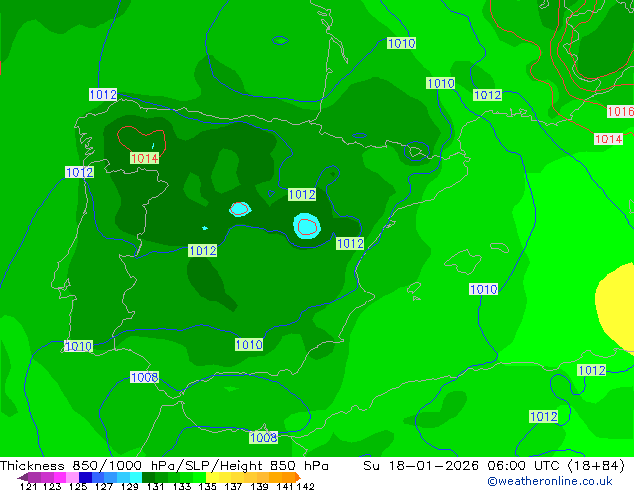
Task: Click the 1008 label off southwest Portugal
Action: pyautogui.click(x=144, y=377)
